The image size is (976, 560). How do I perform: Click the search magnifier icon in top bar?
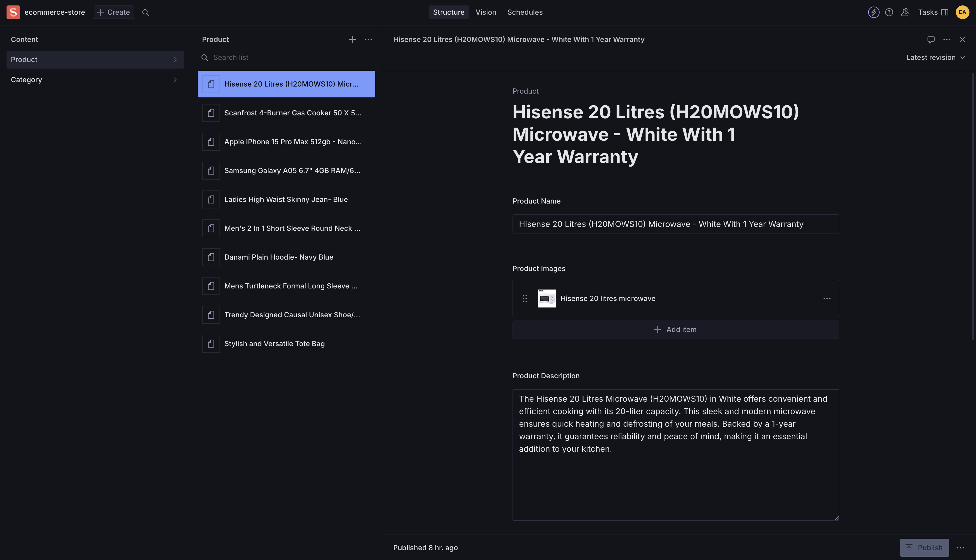145,12
